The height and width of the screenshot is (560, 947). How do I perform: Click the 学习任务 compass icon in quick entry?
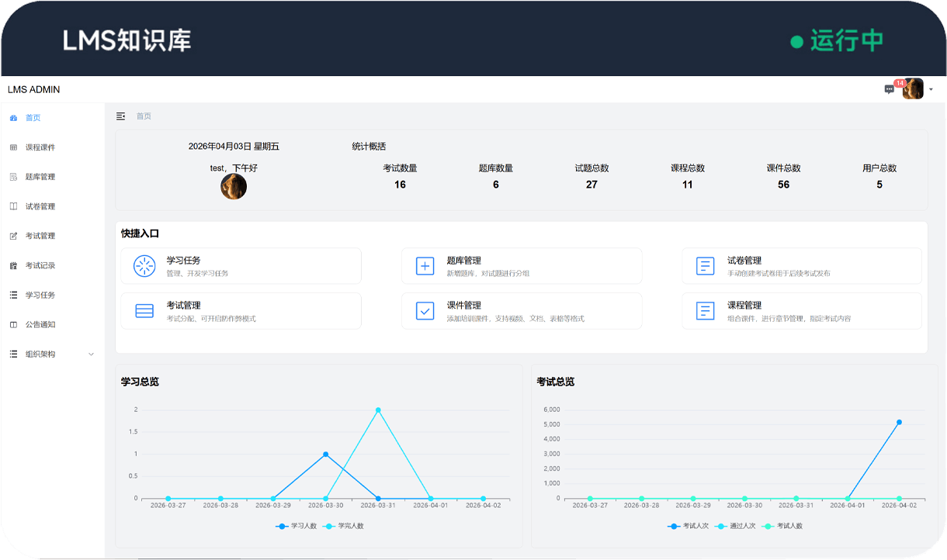(144, 266)
